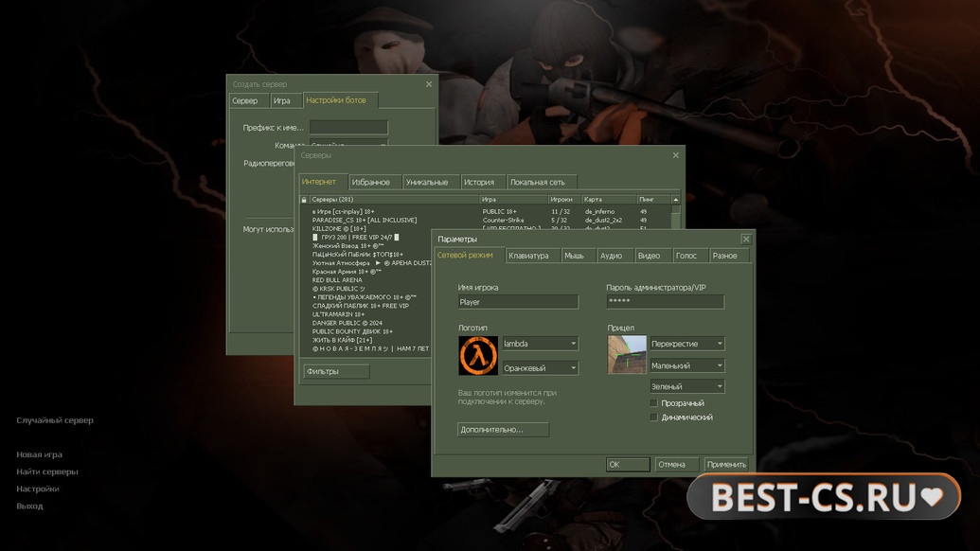The image size is (980, 551).
Task: Click the Пароль администратора/VIP field
Action: [665, 302]
